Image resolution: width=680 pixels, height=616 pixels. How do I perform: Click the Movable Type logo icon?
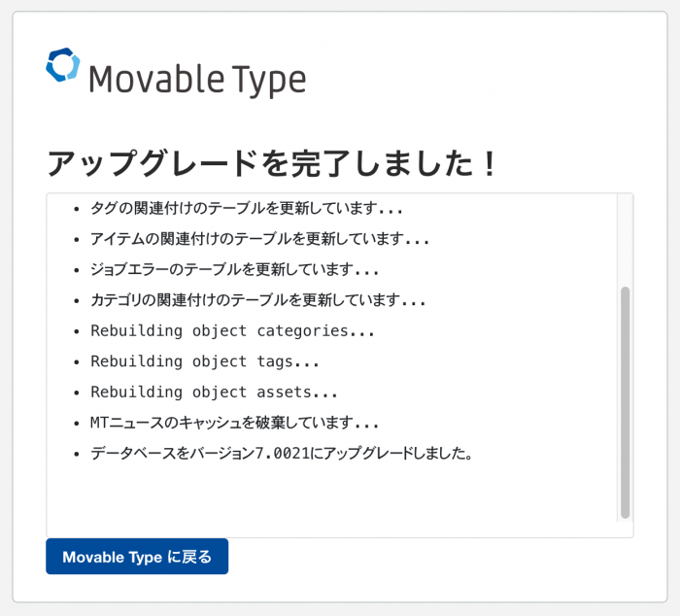click(62, 65)
